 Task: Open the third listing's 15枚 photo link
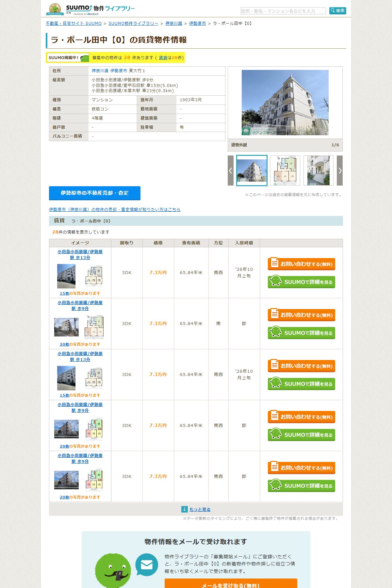[64, 396]
